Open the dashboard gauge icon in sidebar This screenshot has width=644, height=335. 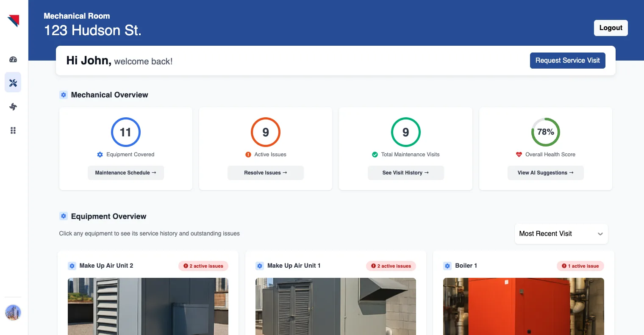(x=13, y=59)
